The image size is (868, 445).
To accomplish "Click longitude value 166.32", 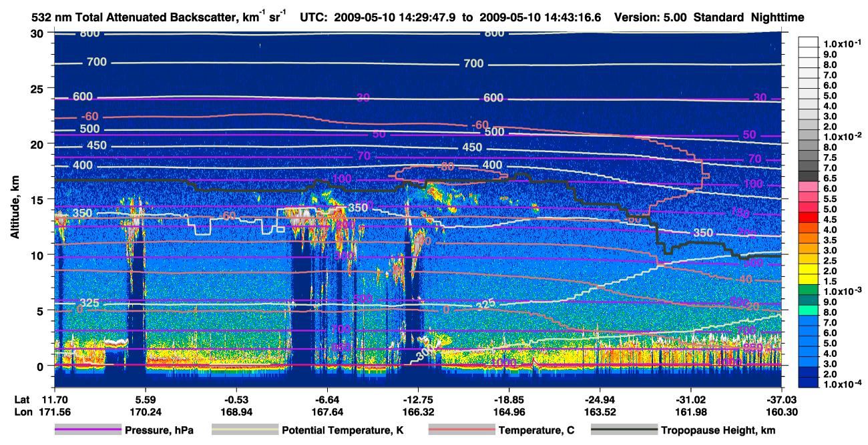I will 418,412.
